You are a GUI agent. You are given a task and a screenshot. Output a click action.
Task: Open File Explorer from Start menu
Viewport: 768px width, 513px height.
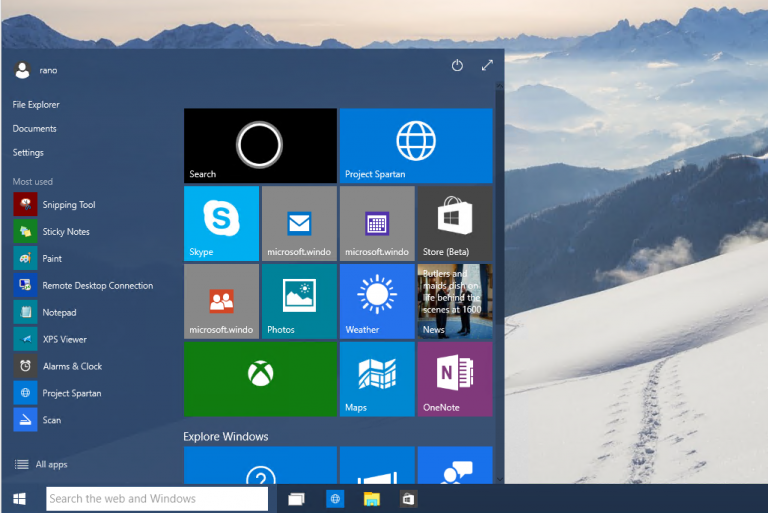(x=36, y=104)
